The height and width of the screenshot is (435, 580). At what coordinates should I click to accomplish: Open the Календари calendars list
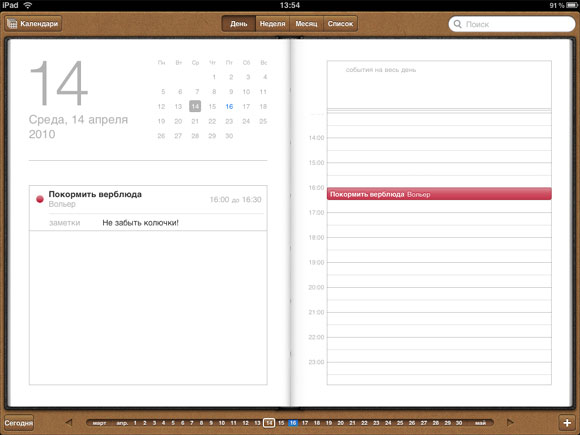pos(33,24)
